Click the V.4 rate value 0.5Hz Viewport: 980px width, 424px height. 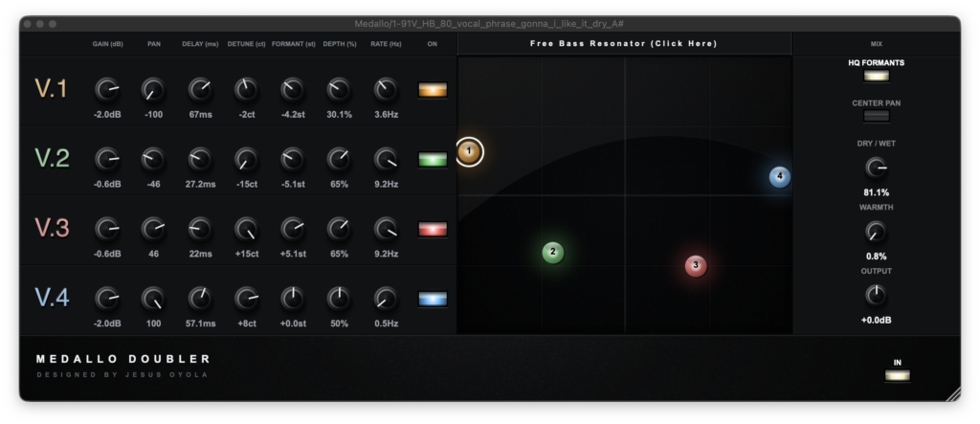coord(386,324)
